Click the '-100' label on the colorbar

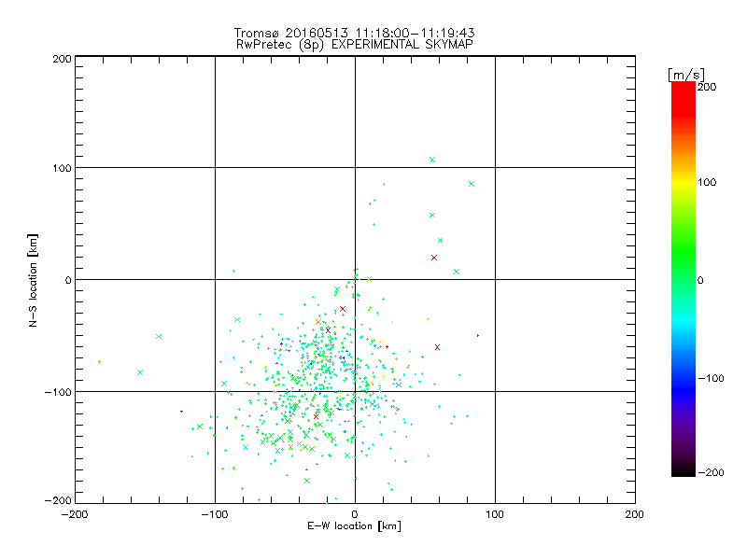click(x=711, y=378)
